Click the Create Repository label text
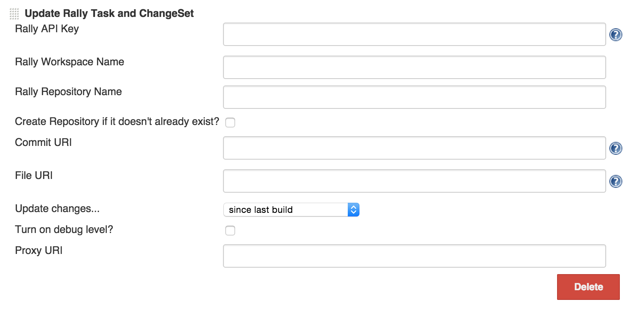 click(117, 121)
